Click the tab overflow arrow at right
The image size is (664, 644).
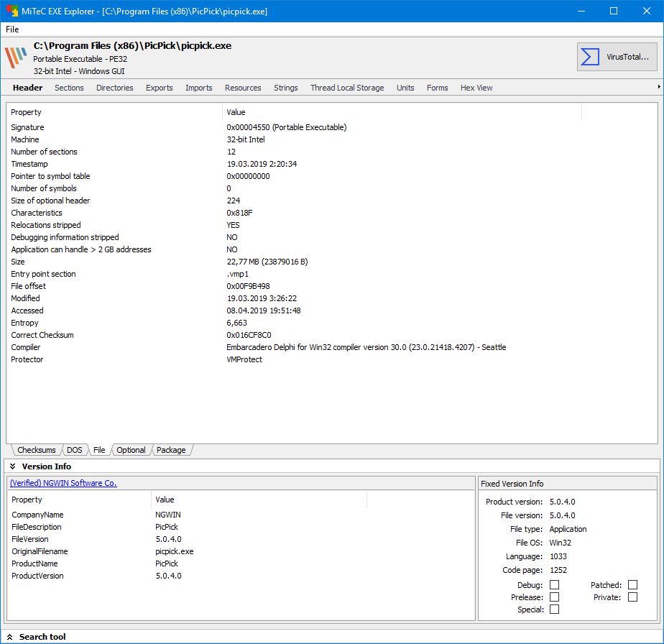click(x=658, y=87)
